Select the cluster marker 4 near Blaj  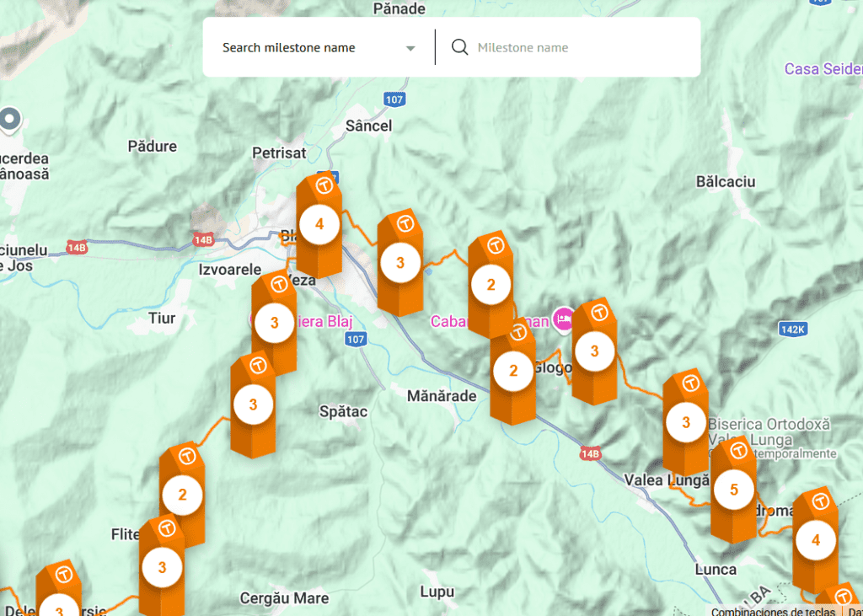(x=319, y=225)
